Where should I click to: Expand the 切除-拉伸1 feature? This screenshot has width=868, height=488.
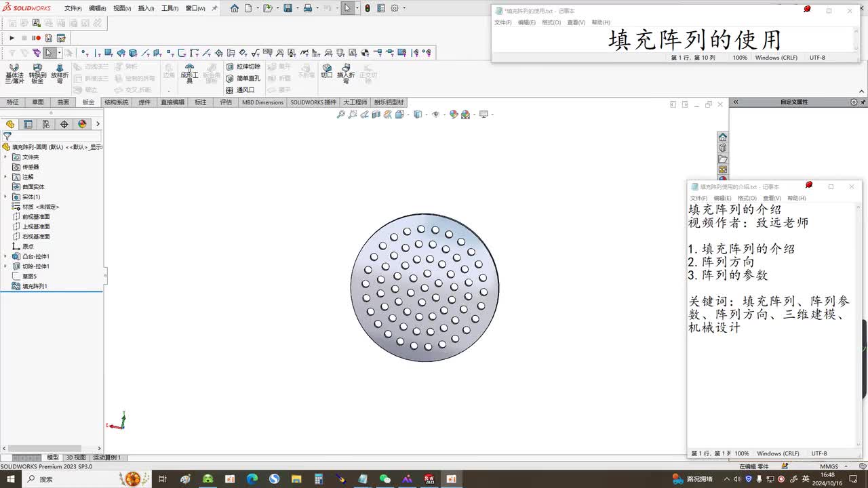click(6, 266)
